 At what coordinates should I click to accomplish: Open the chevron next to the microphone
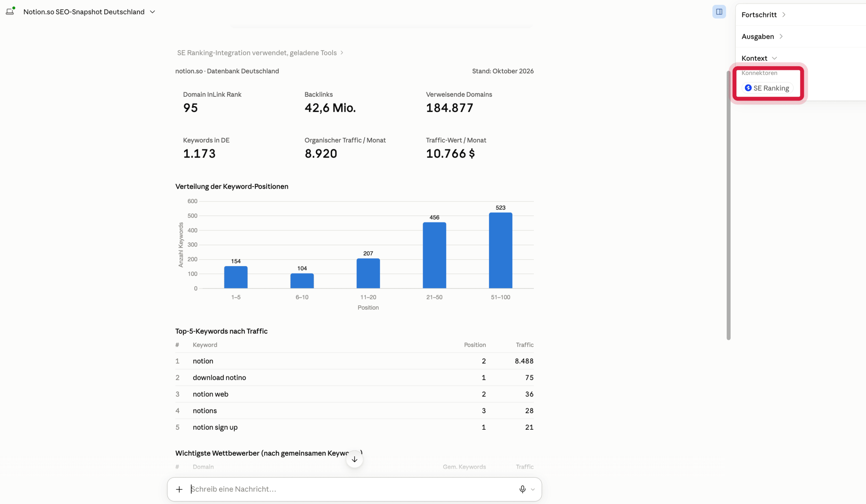(x=533, y=489)
